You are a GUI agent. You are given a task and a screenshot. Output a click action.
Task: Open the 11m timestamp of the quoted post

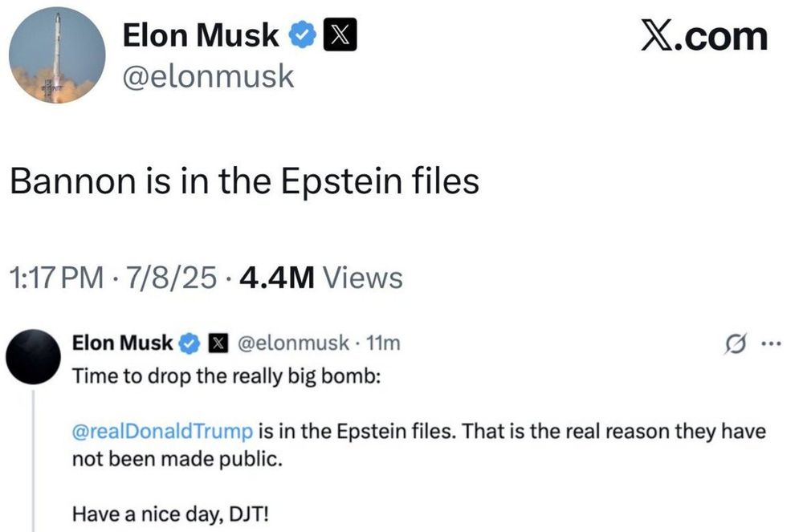(382, 343)
